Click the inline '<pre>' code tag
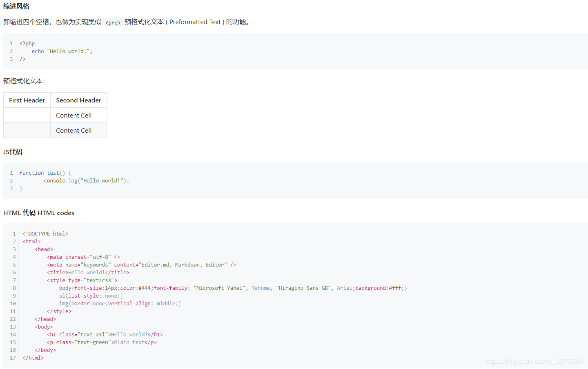The image size is (588, 369). click(113, 22)
